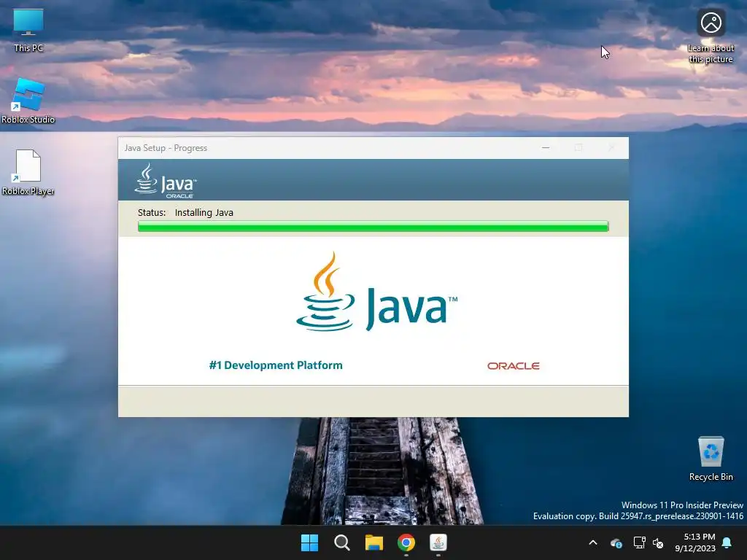Open Roblox Player desktop shortcut
Screen dimensions: 747x560
pos(28,172)
